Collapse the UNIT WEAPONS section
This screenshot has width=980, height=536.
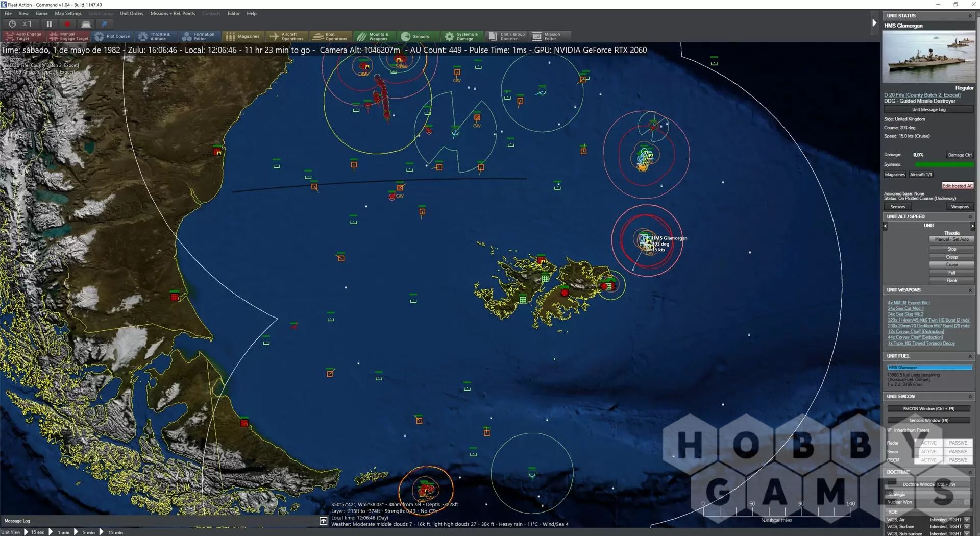[x=970, y=290]
